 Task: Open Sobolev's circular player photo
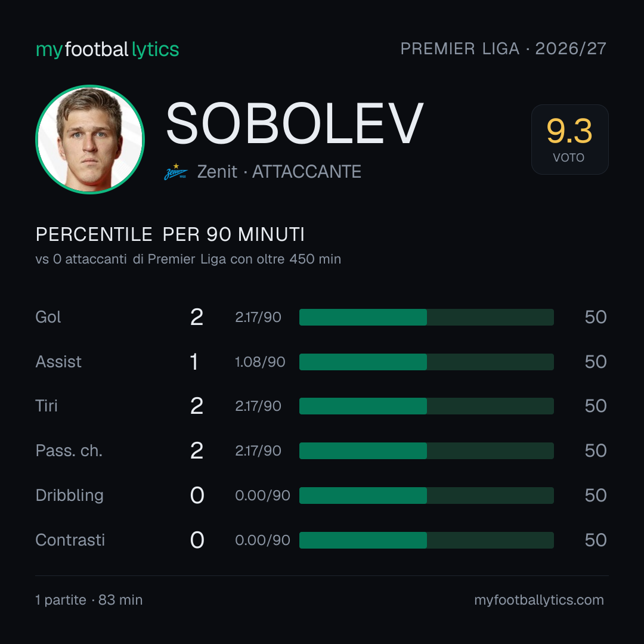coord(90,139)
